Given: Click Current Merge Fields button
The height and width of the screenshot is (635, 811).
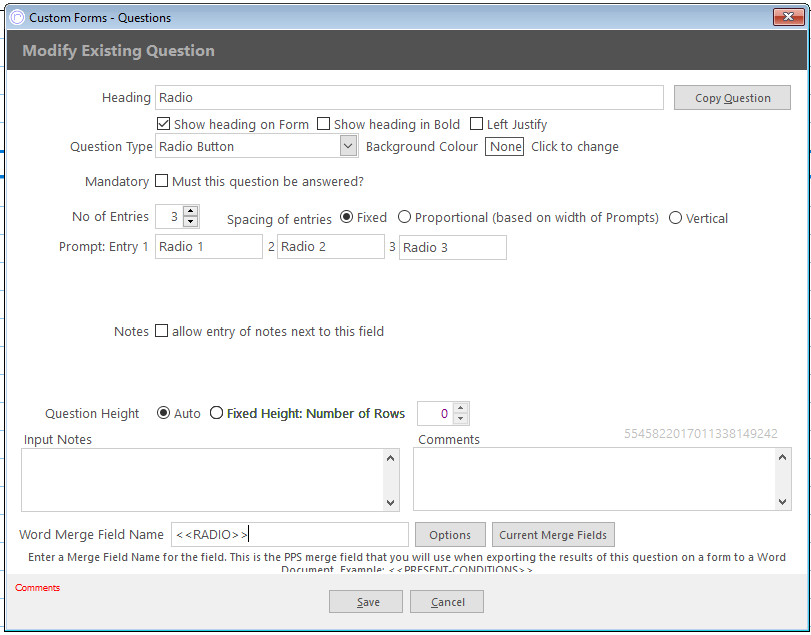Looking at the screenshot, I should point(553,535).
